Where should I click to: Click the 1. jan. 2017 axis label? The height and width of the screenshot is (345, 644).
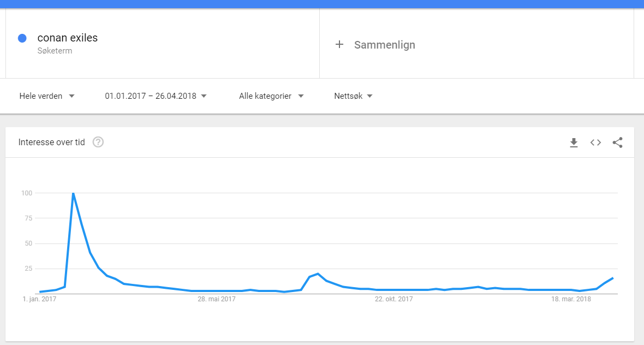(x=39, y=299)
